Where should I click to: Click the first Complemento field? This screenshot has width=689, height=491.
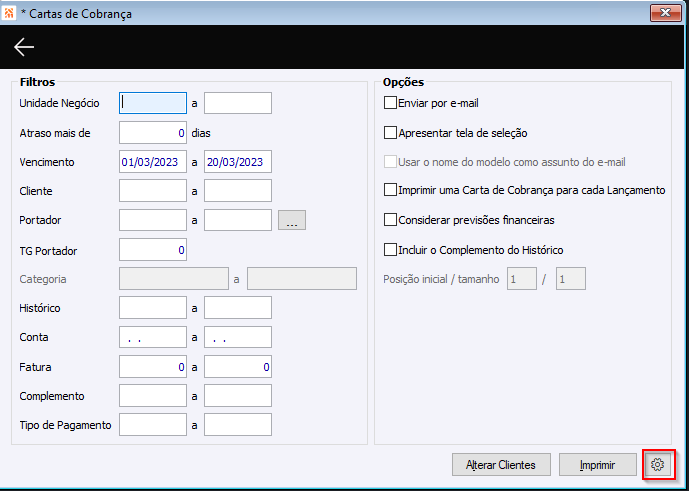[x=153, y=396]
